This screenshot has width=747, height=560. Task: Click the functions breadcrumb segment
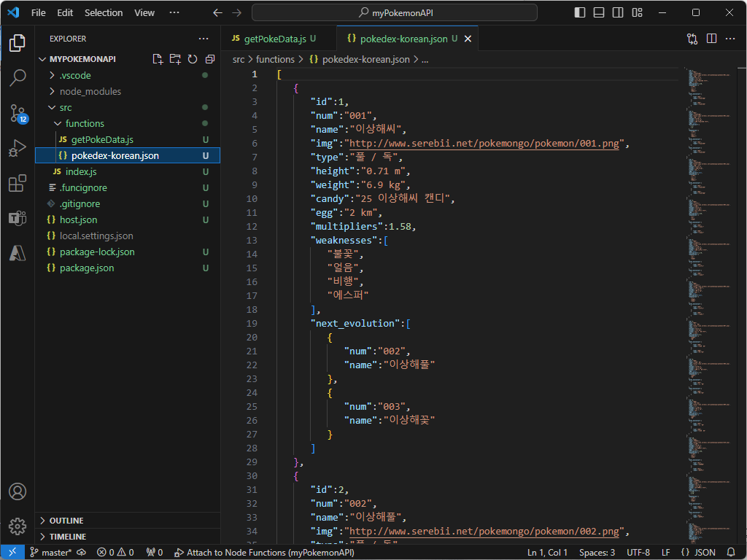tap(275, 60)
